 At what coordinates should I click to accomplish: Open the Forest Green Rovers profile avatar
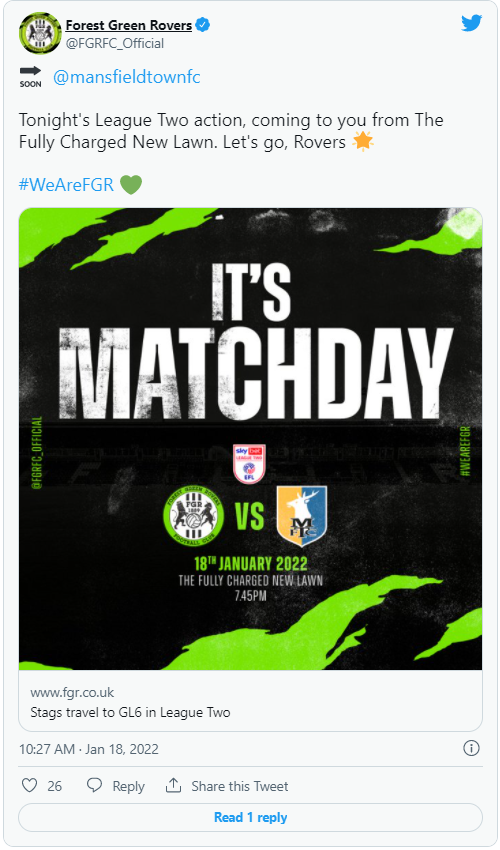tap(40, 33)
